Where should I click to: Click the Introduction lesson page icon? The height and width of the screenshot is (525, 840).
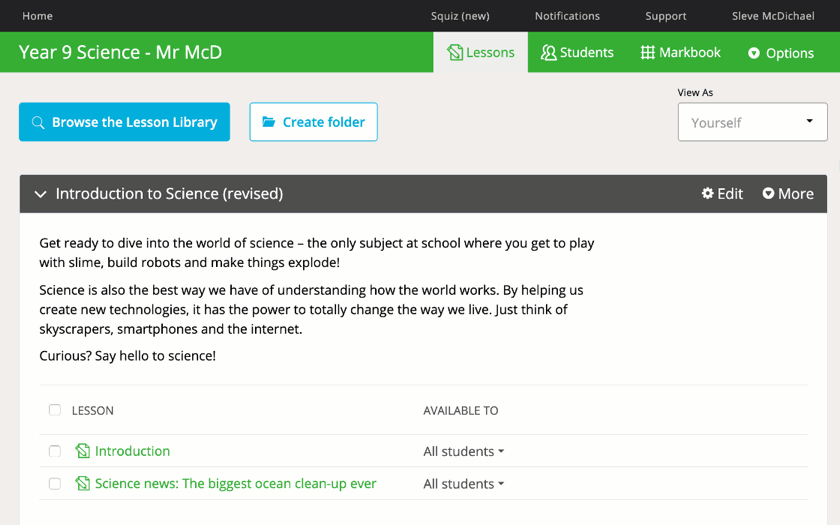pos(82,451)
